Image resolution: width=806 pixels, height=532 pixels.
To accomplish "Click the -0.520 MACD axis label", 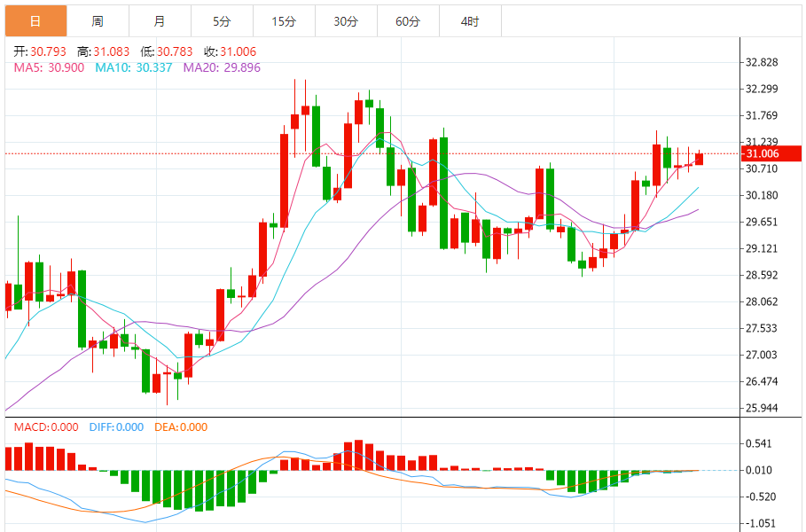I will tap(760, 497).
